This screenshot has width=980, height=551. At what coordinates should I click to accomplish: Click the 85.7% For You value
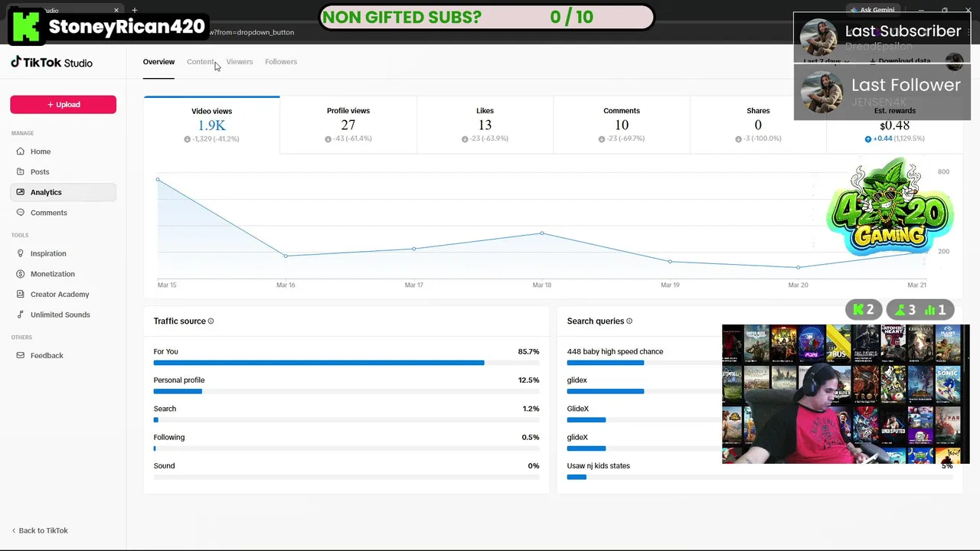tap(528, 352)
